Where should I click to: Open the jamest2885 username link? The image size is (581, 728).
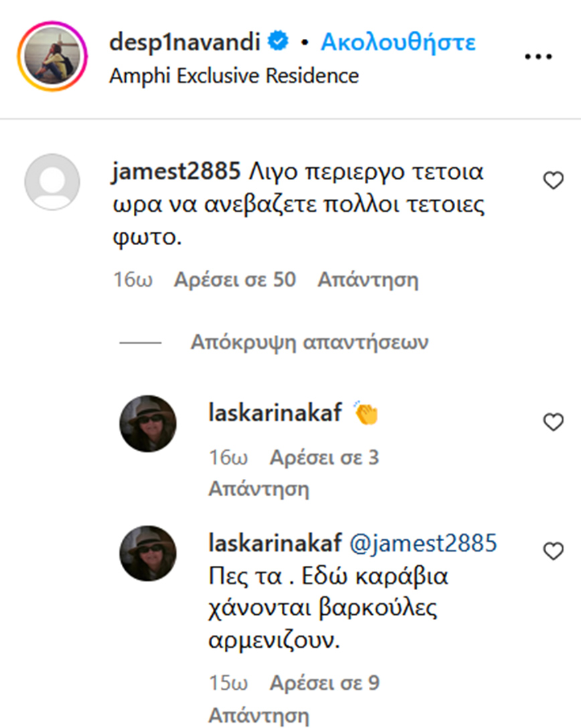(x=176, y=171)
